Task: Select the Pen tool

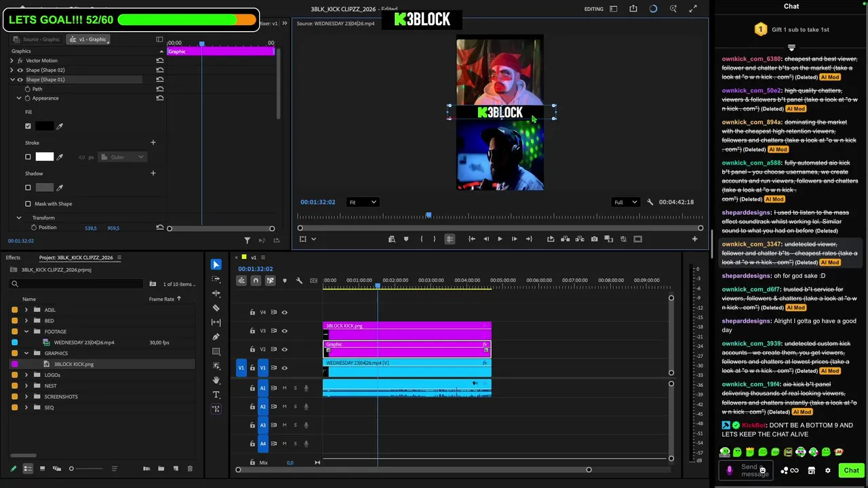Action: pos(216,337)
